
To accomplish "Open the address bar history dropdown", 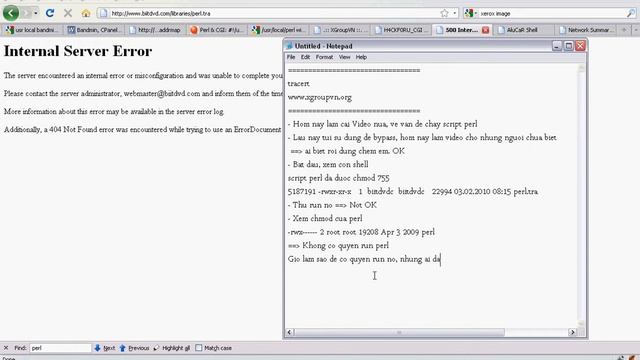I will click(455, 13).
